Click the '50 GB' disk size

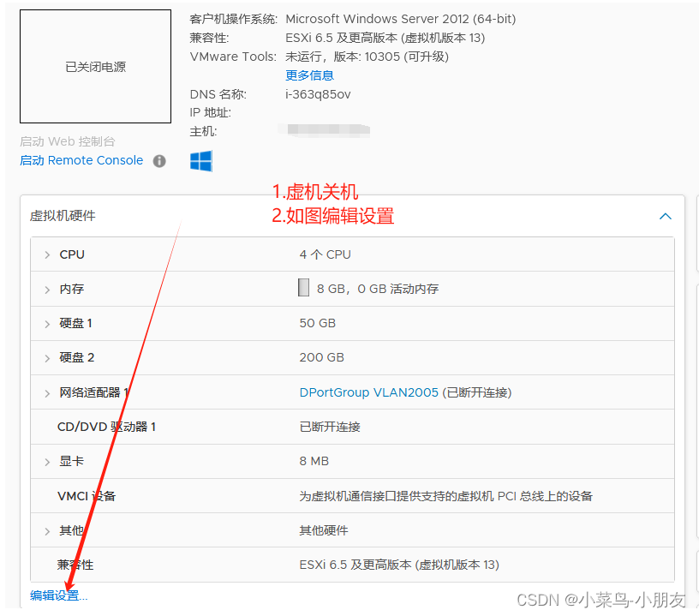pyautogui.click(x=318, y=323)
